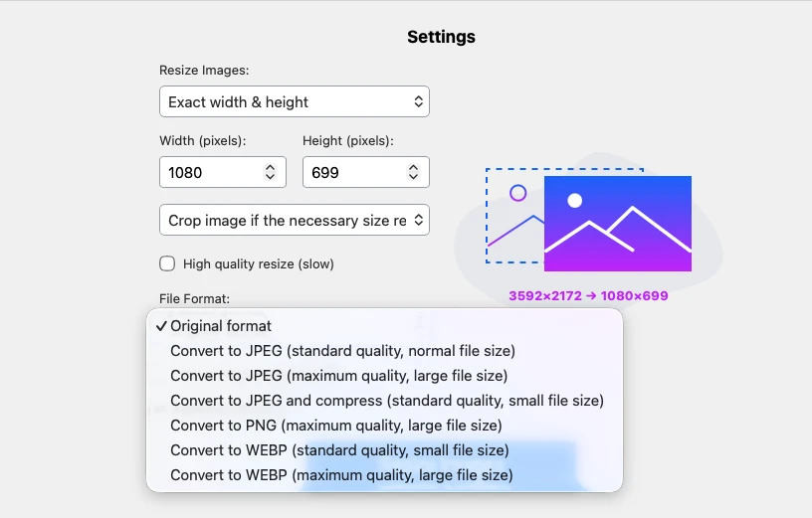The height and width of the screenshot is (518, 812).
Task: Decrease width using stepper down arrow
Action: coord(270,176)
